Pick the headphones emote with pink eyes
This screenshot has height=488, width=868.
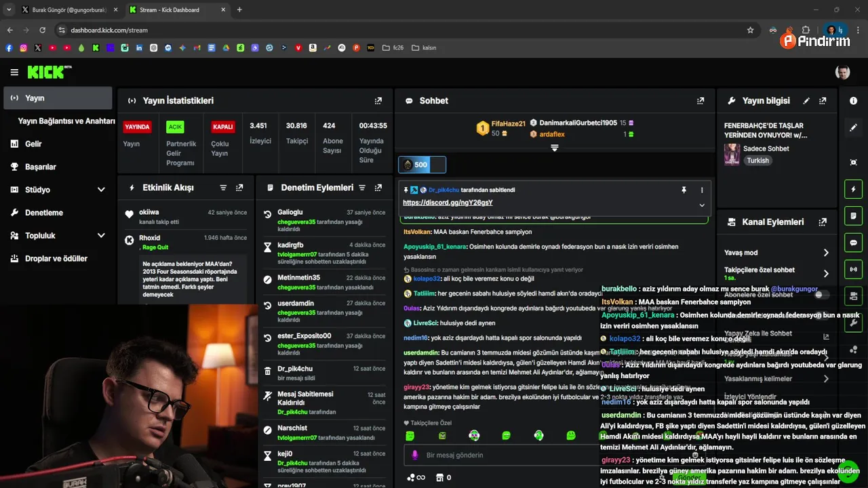pyautogui.click(x=474, y=436)
